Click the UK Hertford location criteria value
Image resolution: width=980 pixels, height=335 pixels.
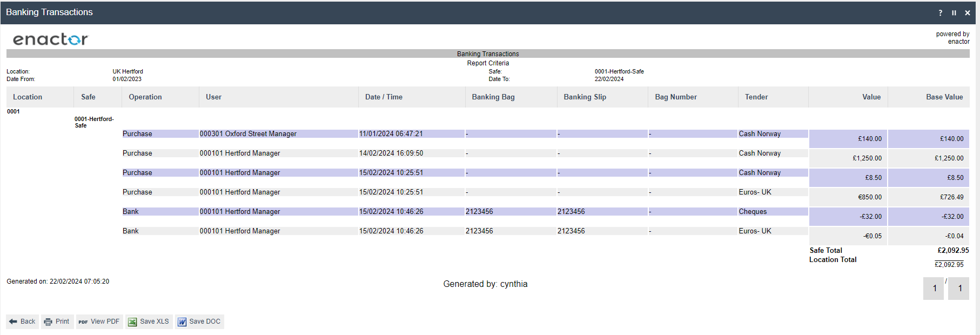[128, 71]
